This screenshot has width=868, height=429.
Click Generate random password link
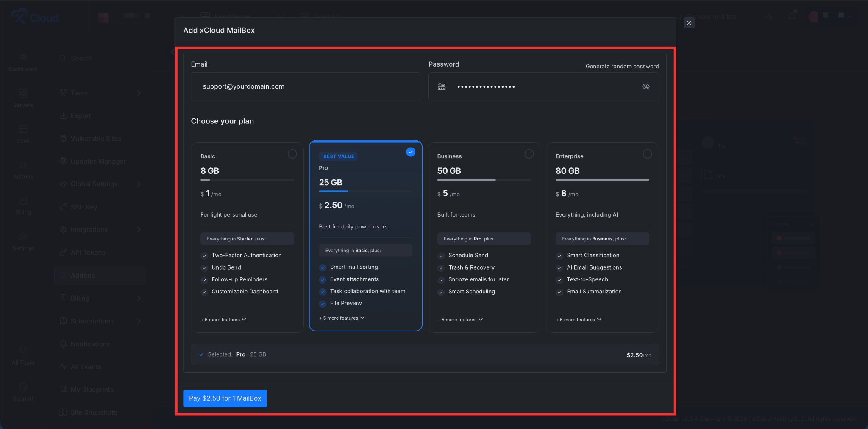622,66
